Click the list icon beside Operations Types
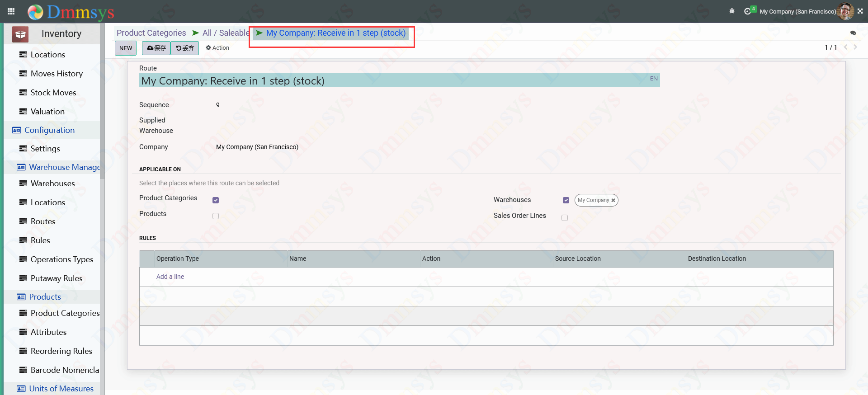Viewport: 868px width, 395px height. 23,259
